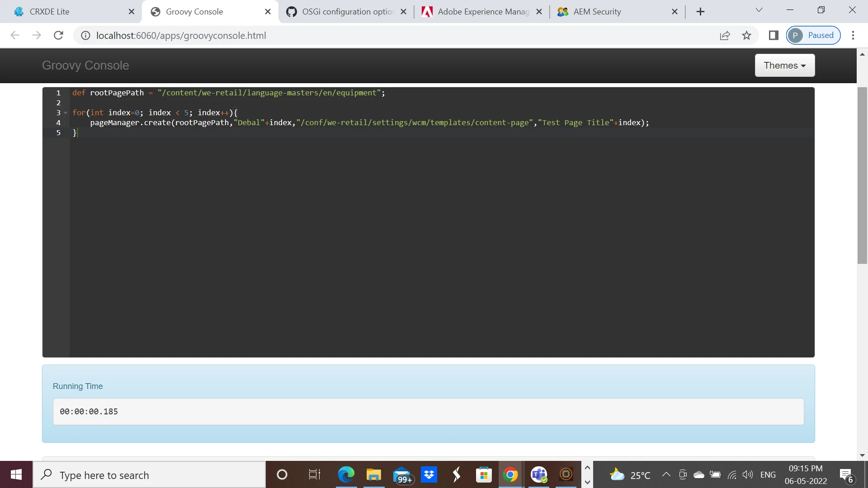The image size is (868, 488).
Task: Show hidden system tray icons
Action: tap(666, 474)
